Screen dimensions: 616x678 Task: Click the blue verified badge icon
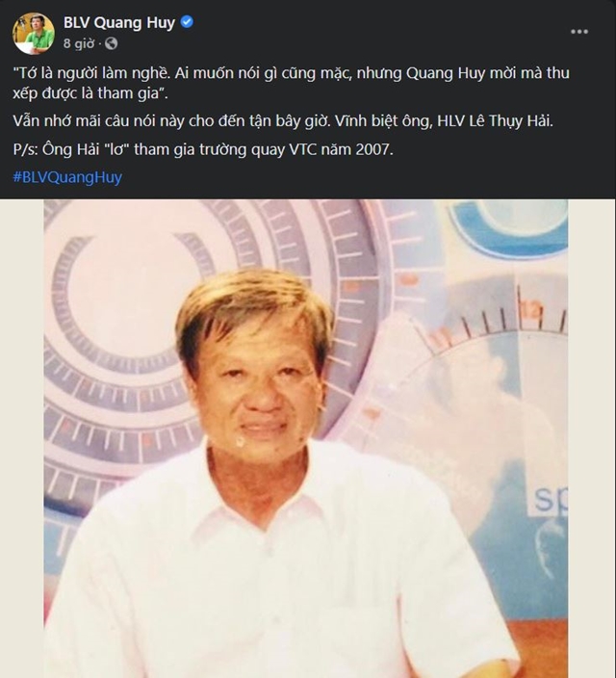pos(187,22)
